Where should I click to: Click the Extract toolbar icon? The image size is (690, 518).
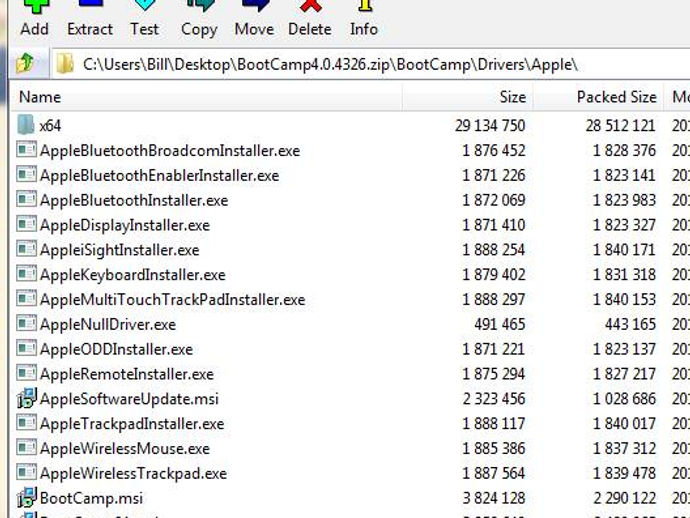[90, 4]
